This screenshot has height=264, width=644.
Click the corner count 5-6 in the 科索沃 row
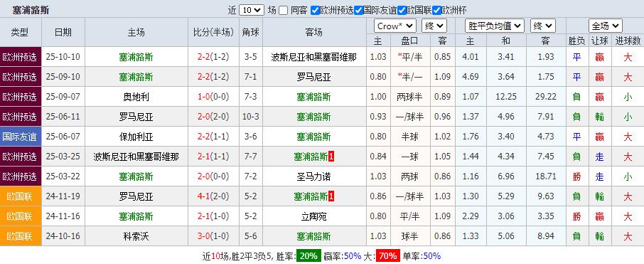tap(250, 236)
